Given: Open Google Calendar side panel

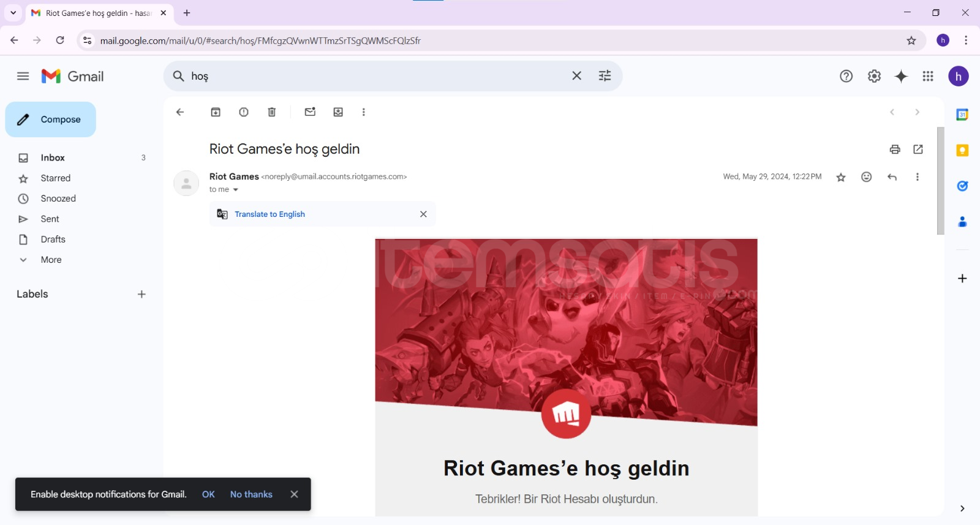Looking at the screenshot, I should tap(962, 115).
